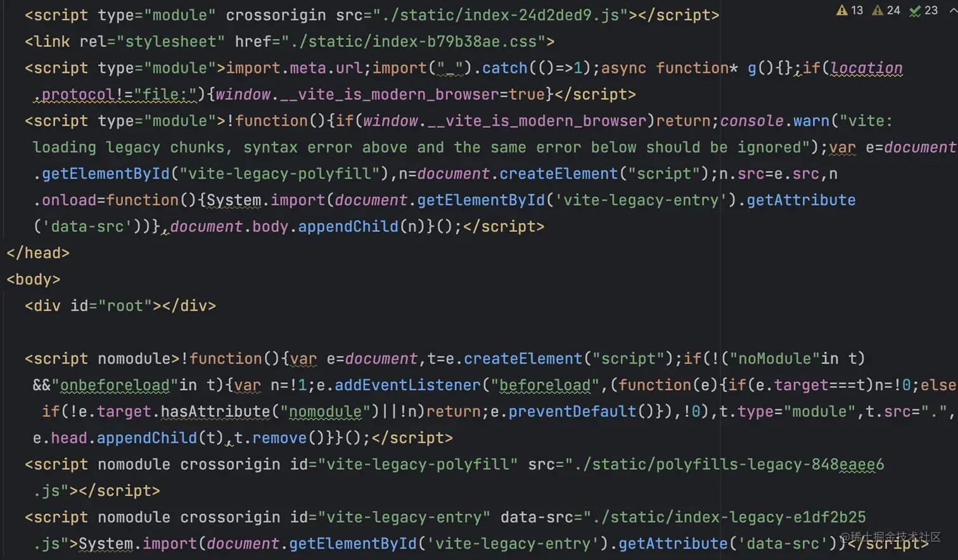Click the closing </head> tag

pyautogui.click(x=37, y=253)
